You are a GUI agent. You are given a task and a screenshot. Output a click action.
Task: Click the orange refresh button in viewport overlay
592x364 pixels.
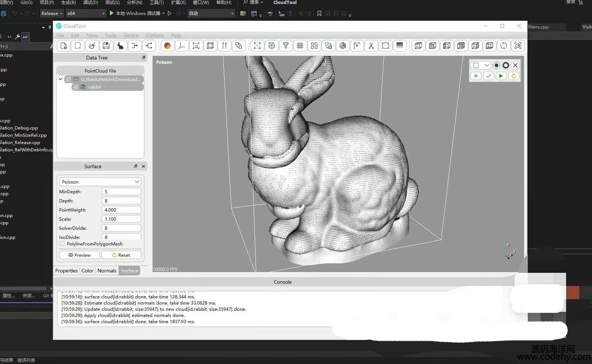click(x=514, y=76)
